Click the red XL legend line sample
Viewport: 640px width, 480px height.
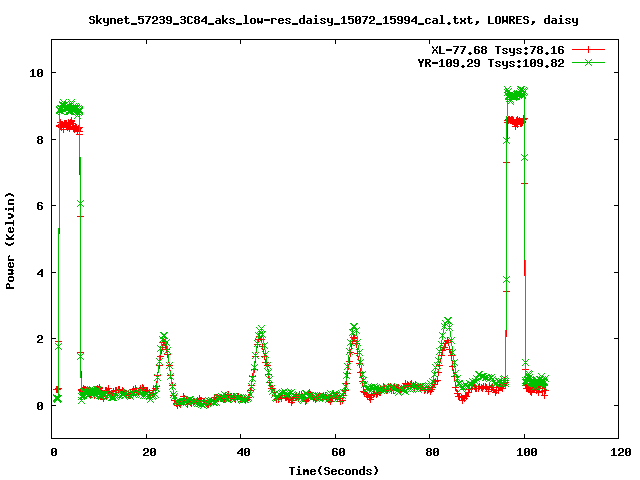tap(588, 50)
